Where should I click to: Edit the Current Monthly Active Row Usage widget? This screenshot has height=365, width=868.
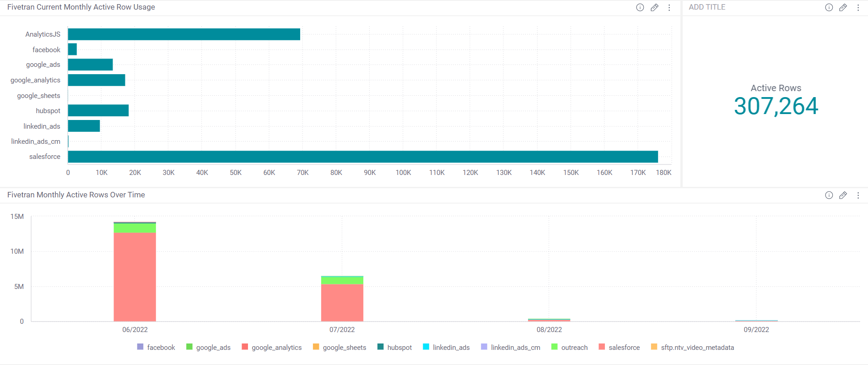coord(654,7)
